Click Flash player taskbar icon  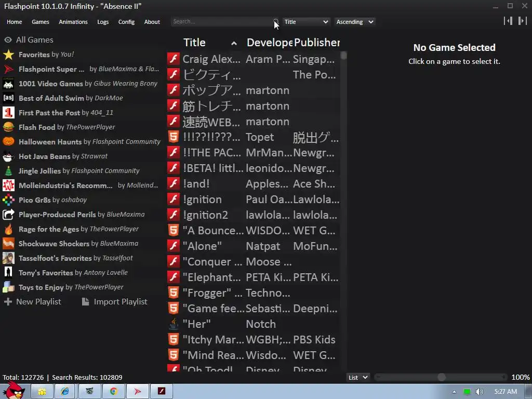162,392
